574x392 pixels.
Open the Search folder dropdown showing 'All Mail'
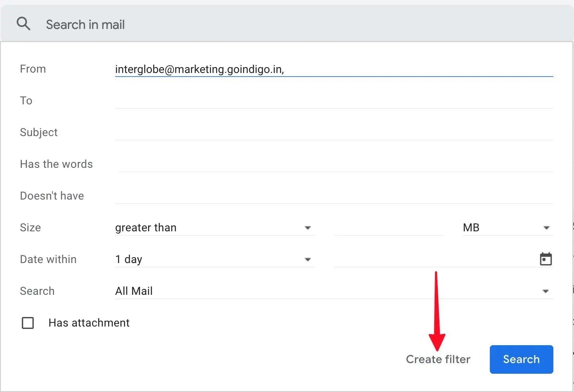click(333, 291)
